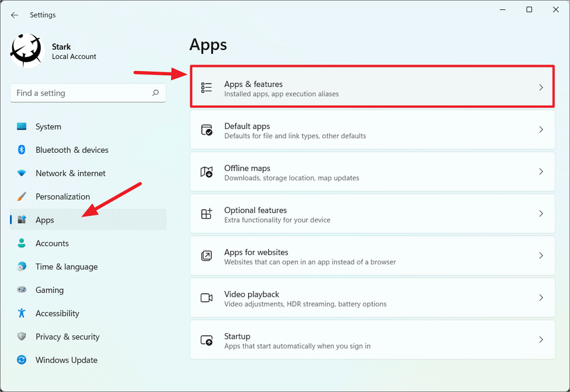
Task: Click the Time & language globe clock icon
Action: pos(22,267)
